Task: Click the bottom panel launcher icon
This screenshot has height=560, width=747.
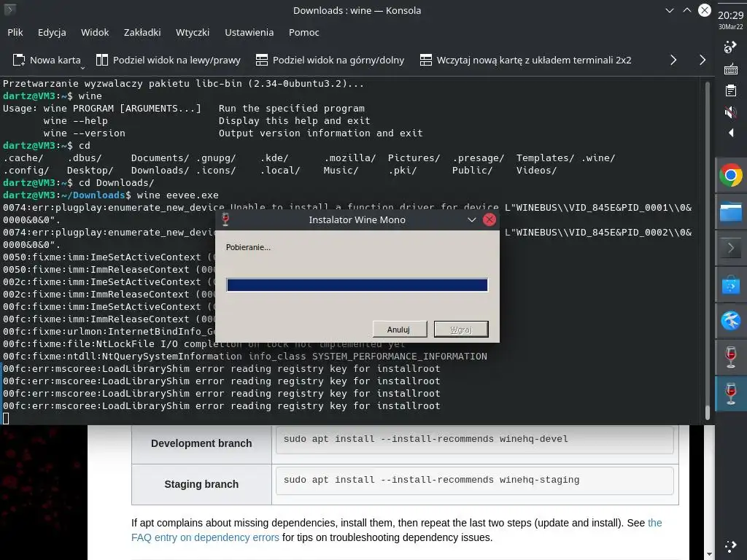Action: (x=731, y=547)
